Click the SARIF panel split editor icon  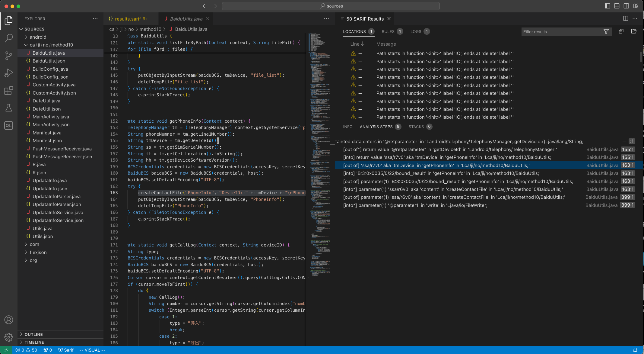(x=626, y=19)
